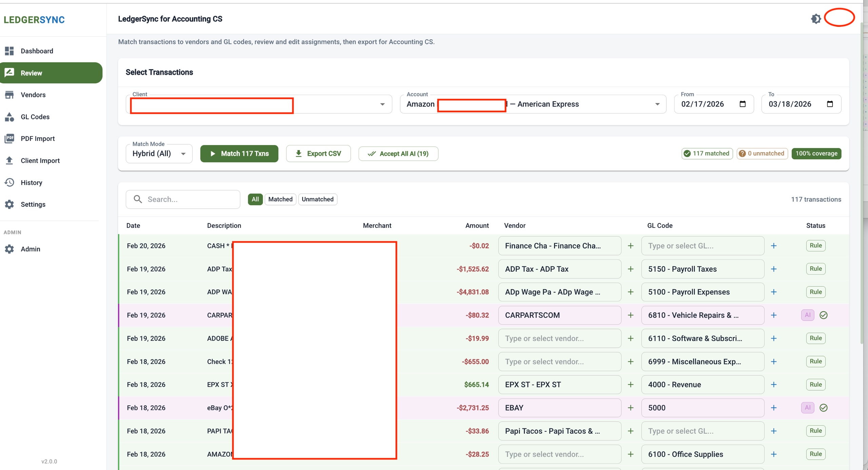The width and height of the screenshot is (868, 470).
Task: Click the Export CSV button
Action: click(318, 154)
